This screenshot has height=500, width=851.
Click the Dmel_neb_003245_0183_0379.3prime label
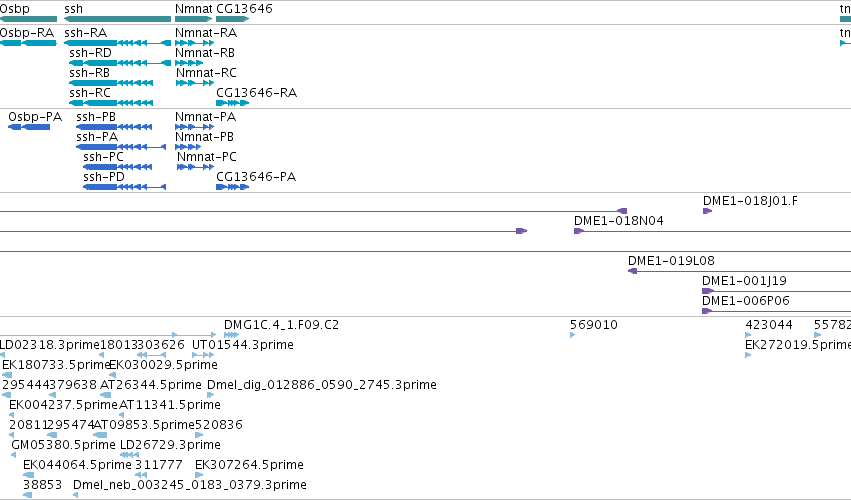click(x=190, y=485)
